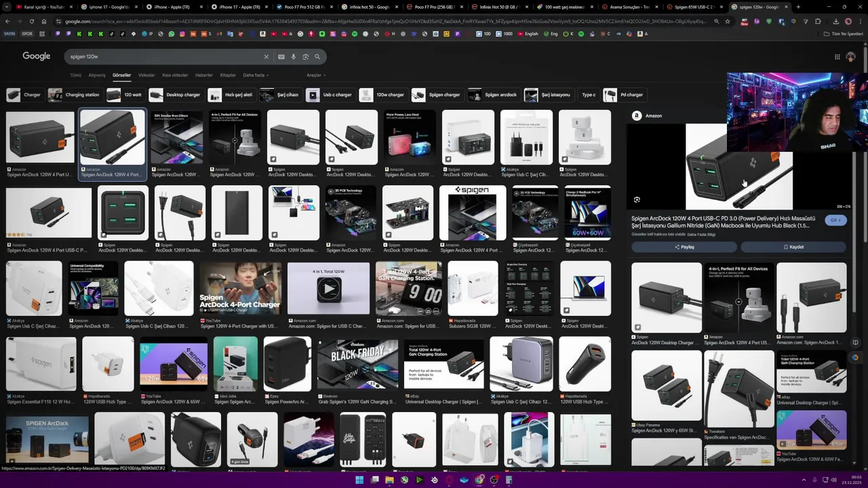Switch to Kısa videolar tab
This screenshot has width=868, height=488.
point(175,75)
